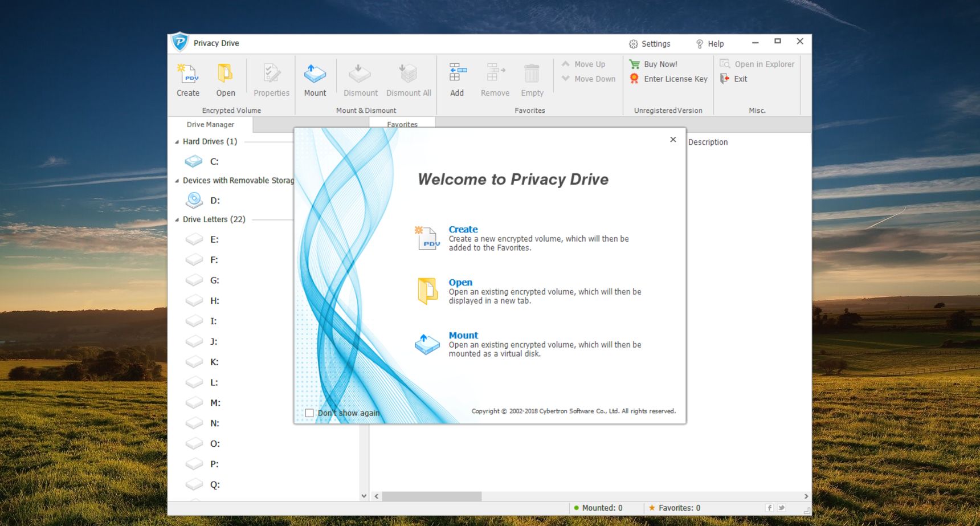Click the Mount link in welcome dialog

463,336
